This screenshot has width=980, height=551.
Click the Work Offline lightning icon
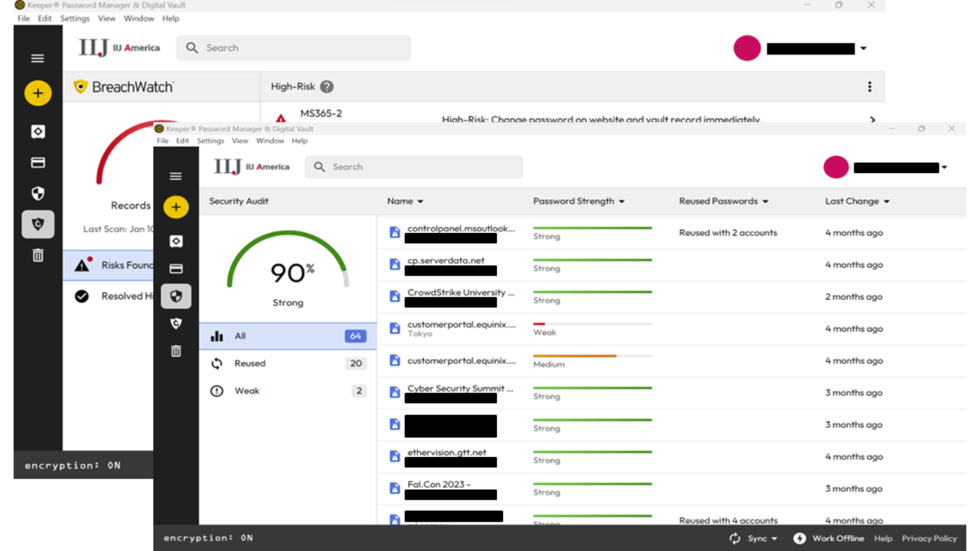tap(799, 538)
